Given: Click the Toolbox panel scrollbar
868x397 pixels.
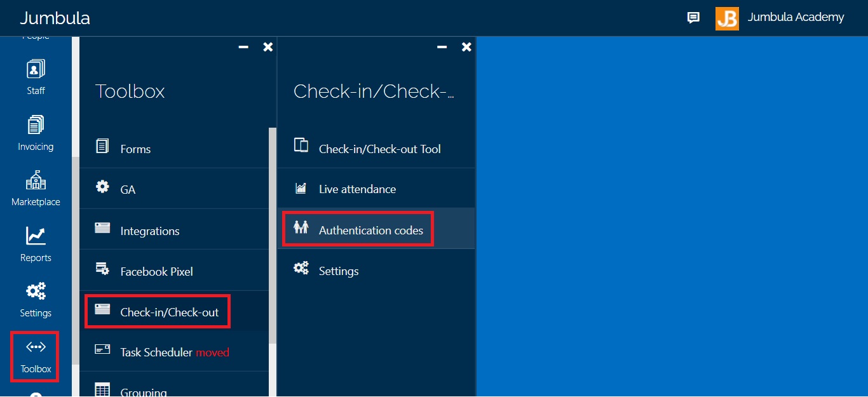Looking at the screenshot, I should click(273, 235).
